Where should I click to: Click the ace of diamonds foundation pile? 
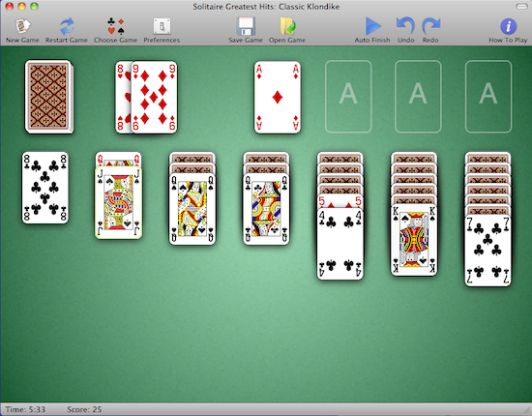click(x=278, y=97)
